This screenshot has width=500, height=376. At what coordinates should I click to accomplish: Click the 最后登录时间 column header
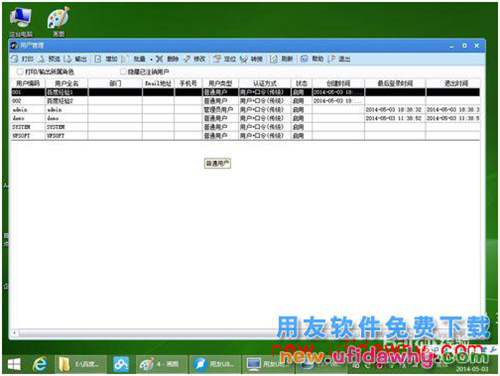(395, 83)
